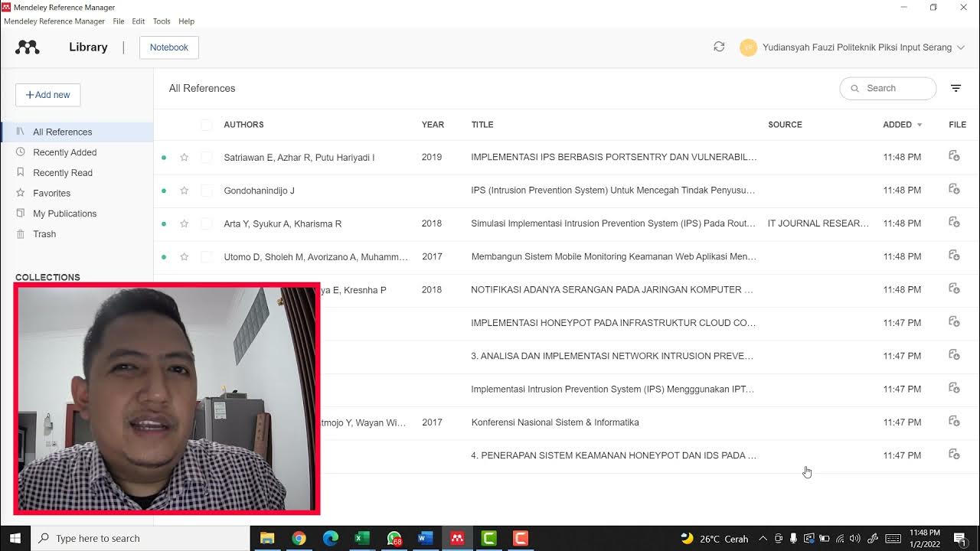Select 'IMPLEMENTASI IPS BERBASIS PORTSENTRY' title
This screenshot has height=551, width=980.
613,157
